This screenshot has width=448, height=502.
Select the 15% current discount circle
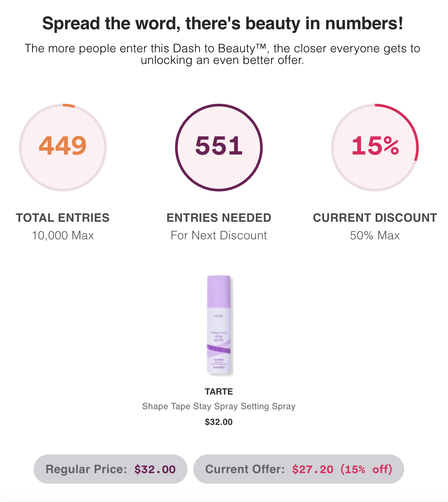pos(375,148)
